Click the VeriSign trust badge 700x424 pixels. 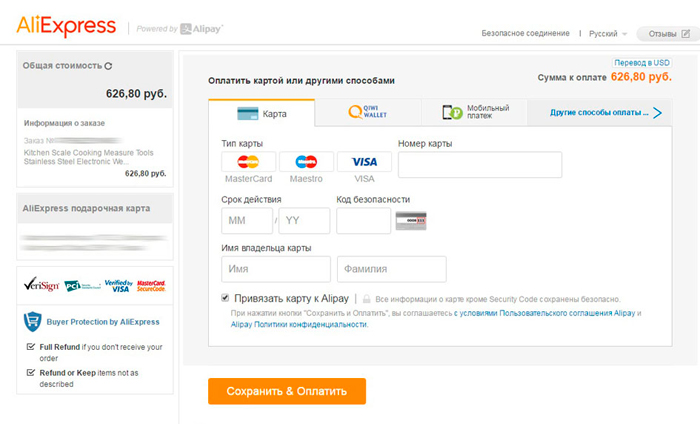(x=41, y=285)
